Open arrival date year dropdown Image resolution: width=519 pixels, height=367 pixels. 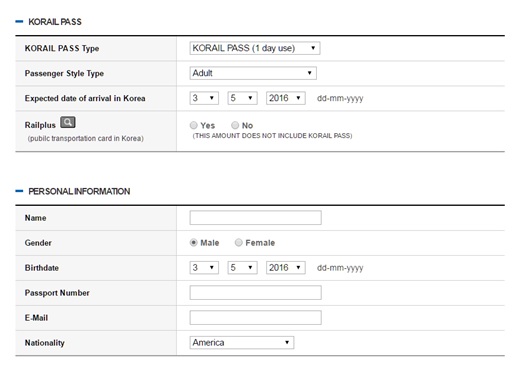286,98
